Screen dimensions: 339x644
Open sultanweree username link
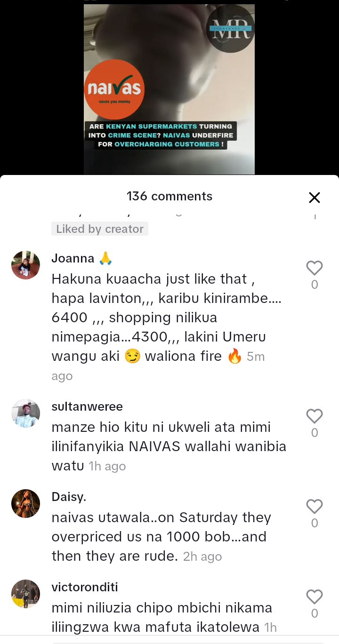pos(87,406)
